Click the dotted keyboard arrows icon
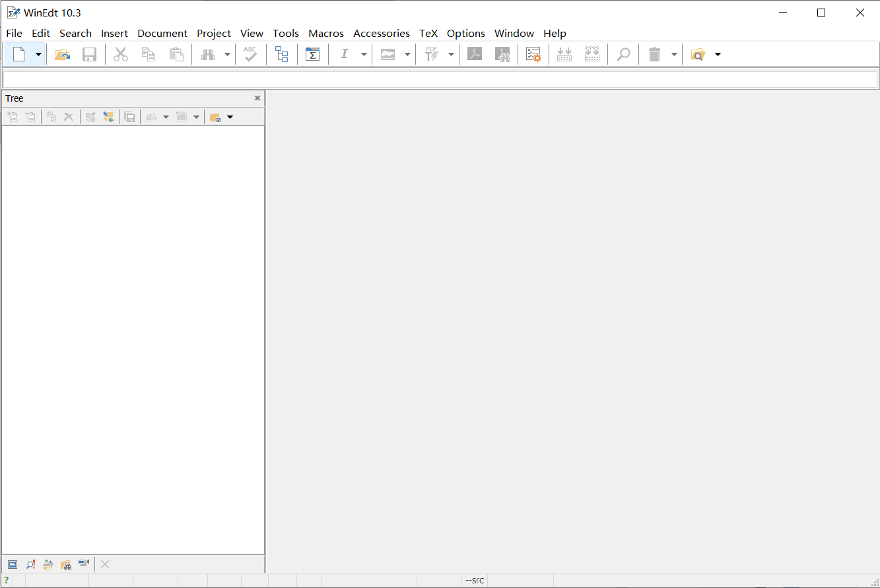Image resolution: width=880 pixels, height=588 pixels. pos(592,54)
